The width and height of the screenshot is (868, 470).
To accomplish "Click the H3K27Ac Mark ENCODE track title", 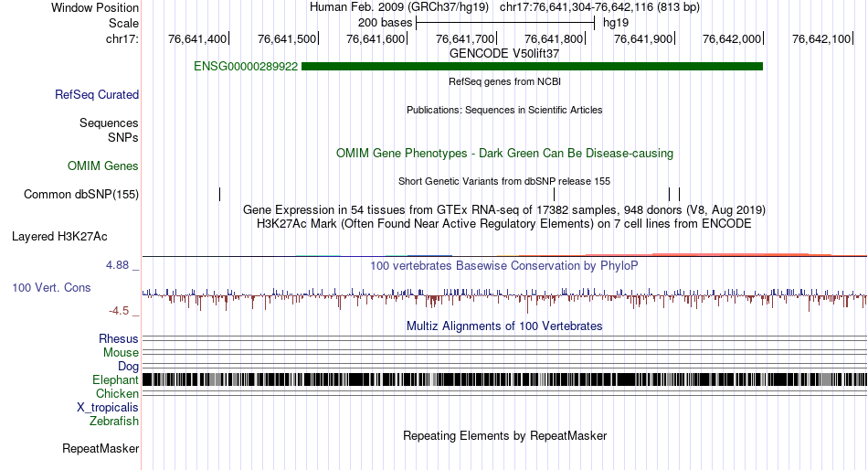I will [504, 224].
